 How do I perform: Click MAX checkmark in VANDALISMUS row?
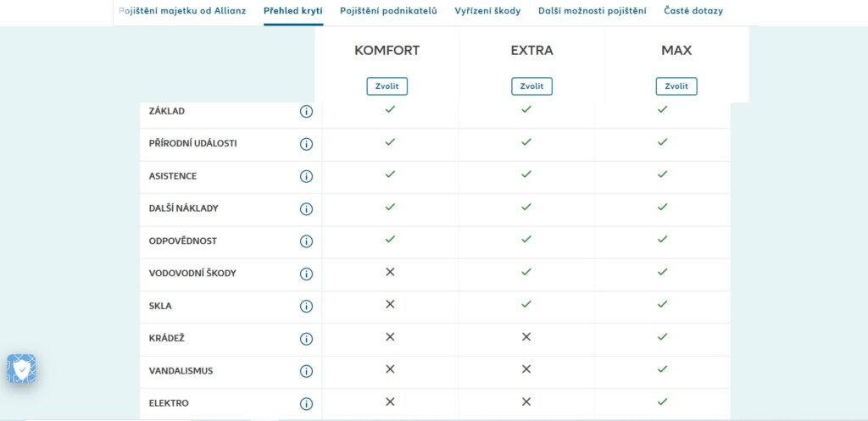[x=662, y=369]
